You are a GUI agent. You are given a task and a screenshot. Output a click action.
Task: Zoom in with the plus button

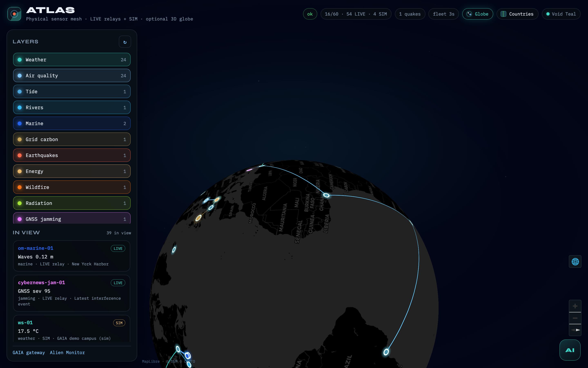click(x=575, y=306)
